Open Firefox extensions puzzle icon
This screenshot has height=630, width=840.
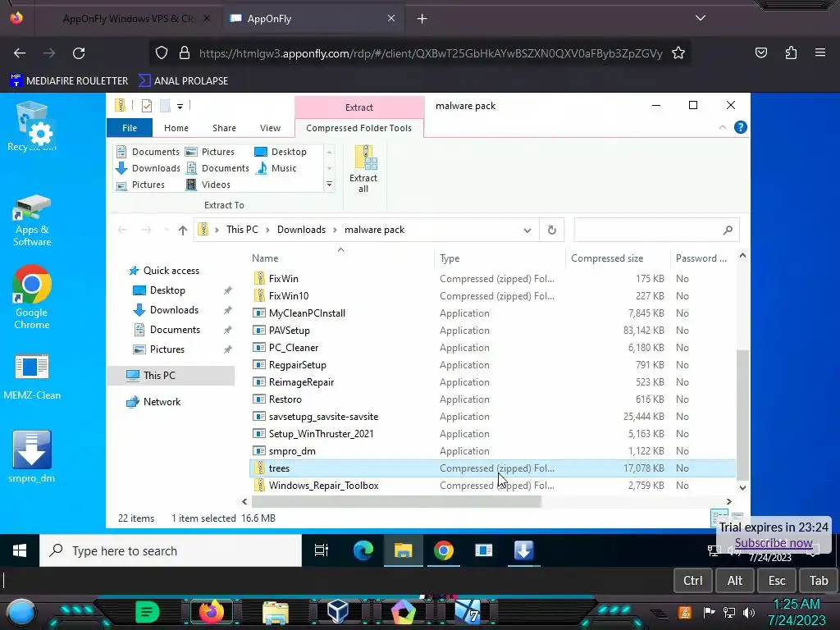[791, 52]
